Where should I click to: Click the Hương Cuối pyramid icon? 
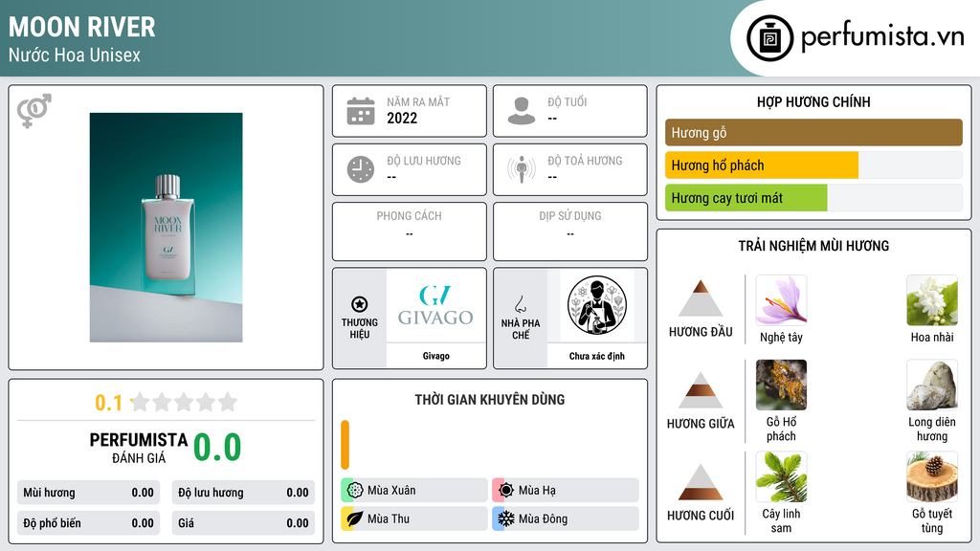(701, 482)
